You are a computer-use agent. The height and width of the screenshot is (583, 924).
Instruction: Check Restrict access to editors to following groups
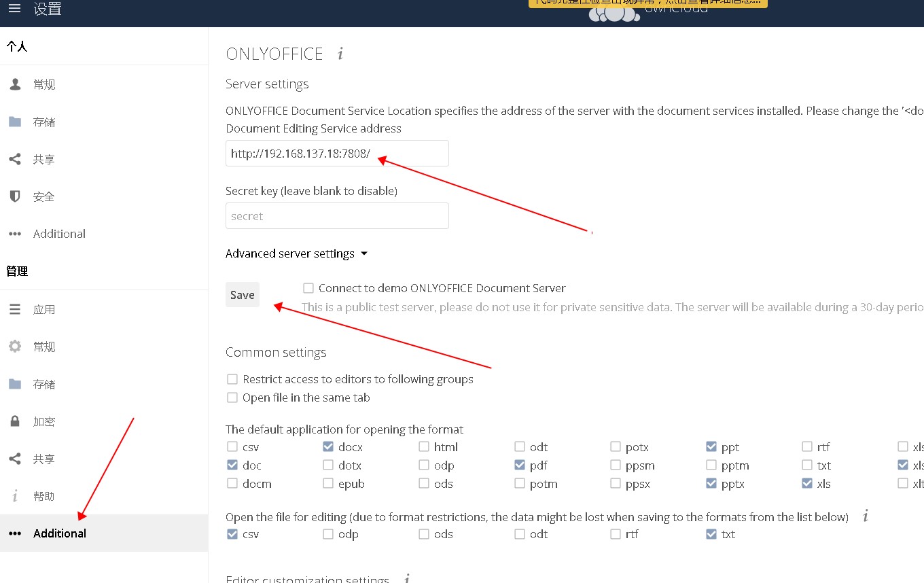pyautogui.click(x=232, y=379)
